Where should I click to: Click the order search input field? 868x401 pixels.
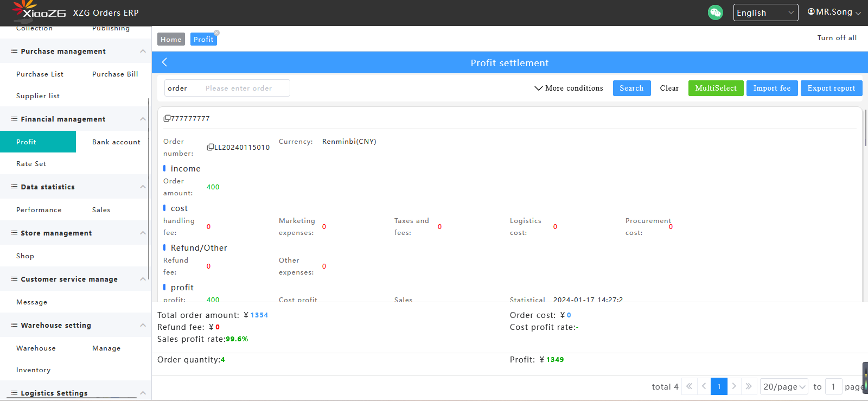244,88
